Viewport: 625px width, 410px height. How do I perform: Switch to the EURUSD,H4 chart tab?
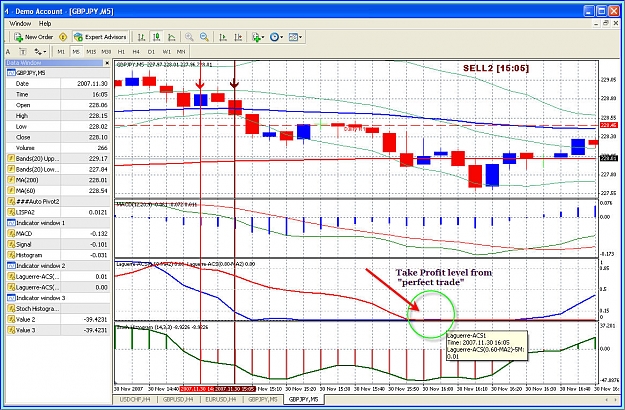(220, 399)
